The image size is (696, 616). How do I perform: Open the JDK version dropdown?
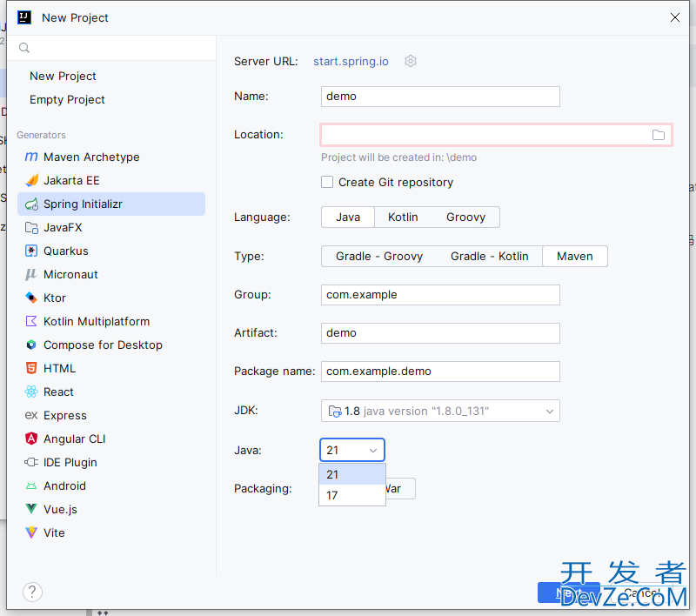[550, 411]
